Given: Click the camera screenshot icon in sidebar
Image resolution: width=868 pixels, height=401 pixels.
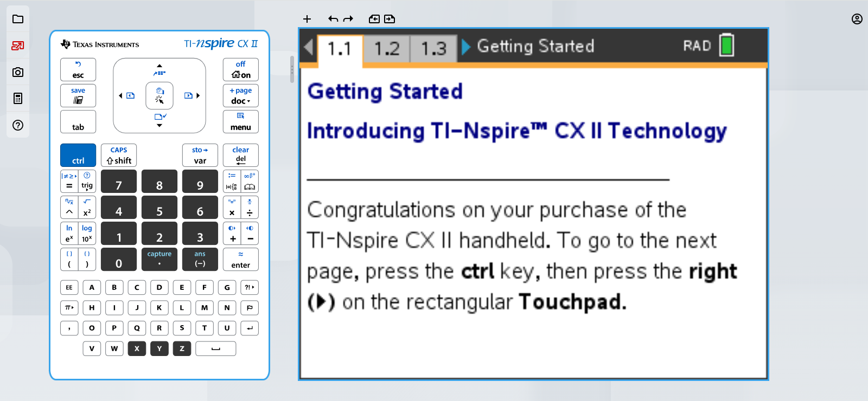Looking at the screenshot, I should pos(18,72).
